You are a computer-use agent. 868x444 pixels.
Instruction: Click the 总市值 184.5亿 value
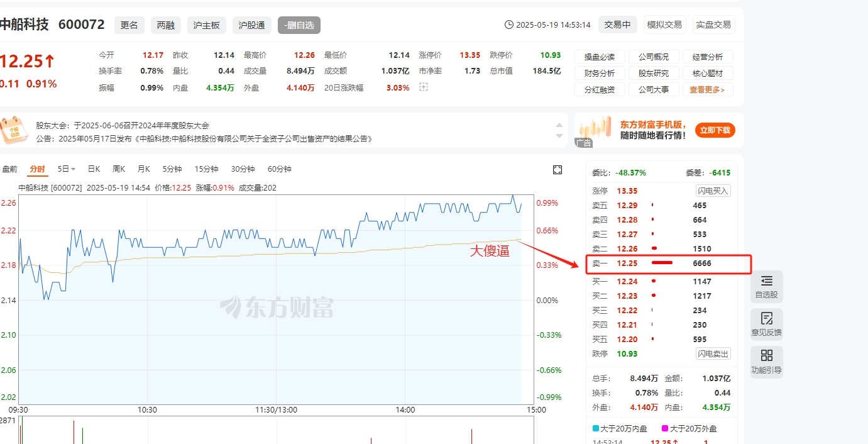[x=547, y=71]
